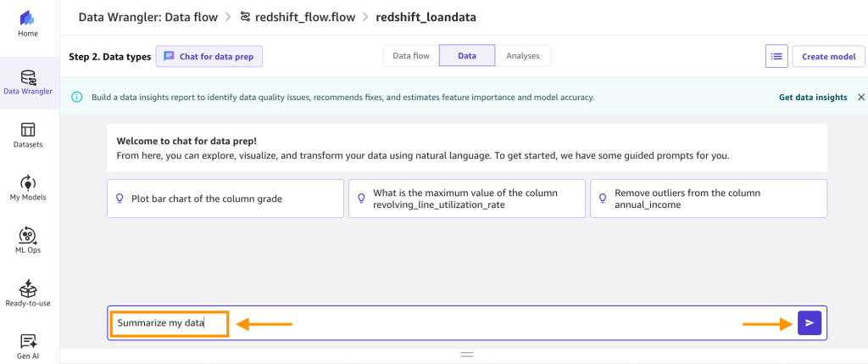Click the Summarize my data input field
The image size is (868, 364).
(x=453, y=323)
